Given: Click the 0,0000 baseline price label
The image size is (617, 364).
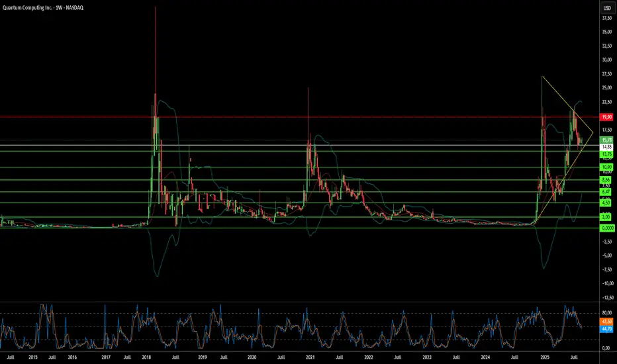Looking at the screenshot, I should [x=607, y=228].
